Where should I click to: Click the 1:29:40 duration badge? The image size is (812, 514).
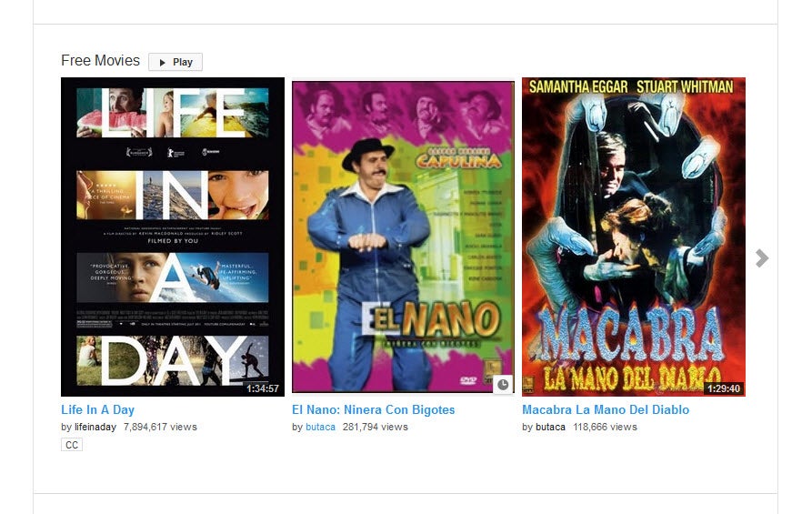(724, 388)
